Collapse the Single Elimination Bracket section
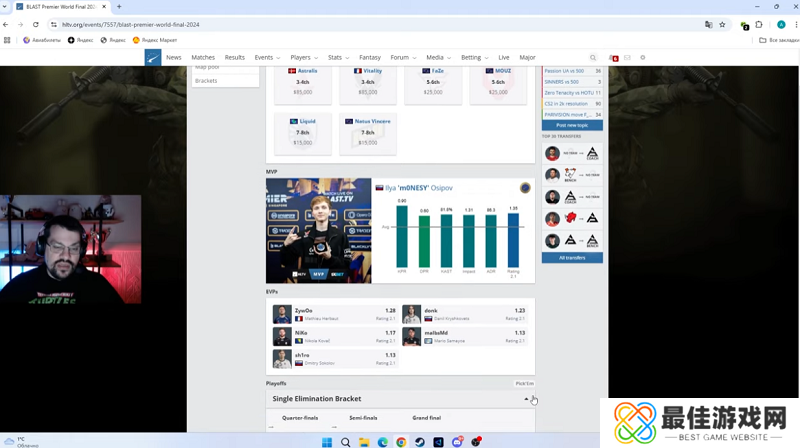 pos(527,399)
